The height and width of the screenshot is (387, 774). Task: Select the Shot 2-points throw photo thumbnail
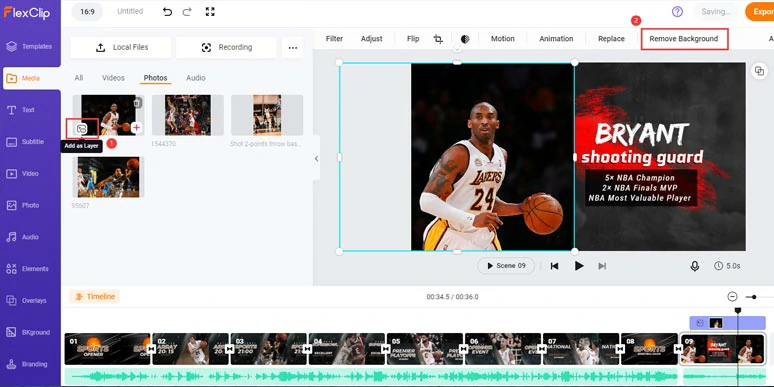(267, 115)
